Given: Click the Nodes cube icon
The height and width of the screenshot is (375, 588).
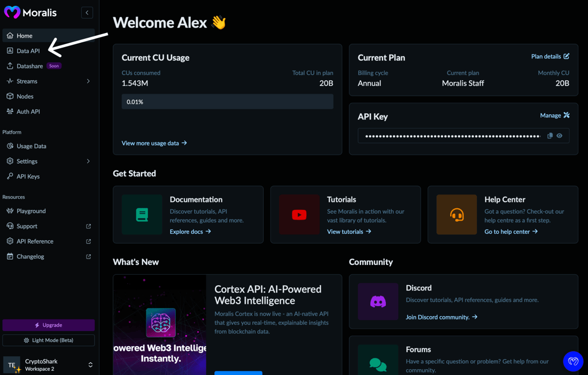Looking at the screenshot, I should 10,96.
